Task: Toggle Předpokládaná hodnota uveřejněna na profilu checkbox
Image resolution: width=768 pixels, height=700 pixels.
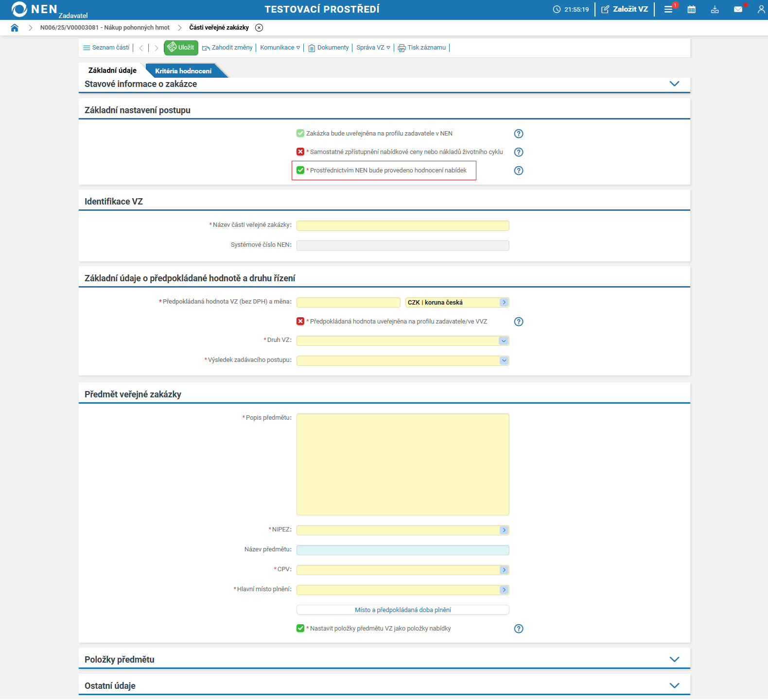Action: click(300, 322)
